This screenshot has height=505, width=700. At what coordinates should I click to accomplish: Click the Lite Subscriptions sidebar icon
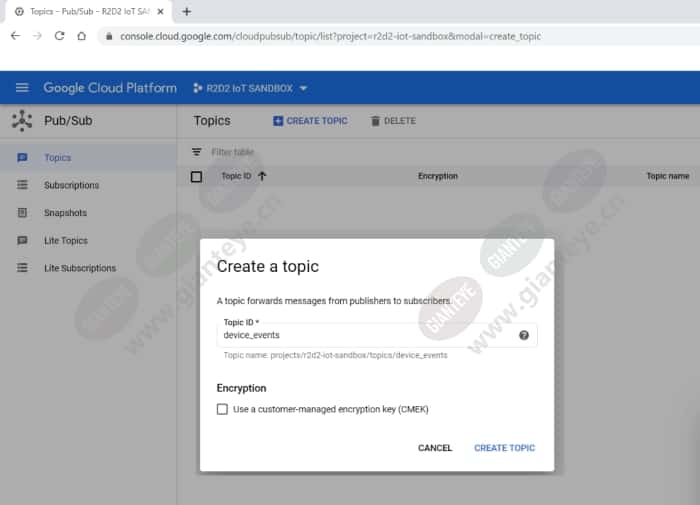pyautogui.click(x=22, y=268)
